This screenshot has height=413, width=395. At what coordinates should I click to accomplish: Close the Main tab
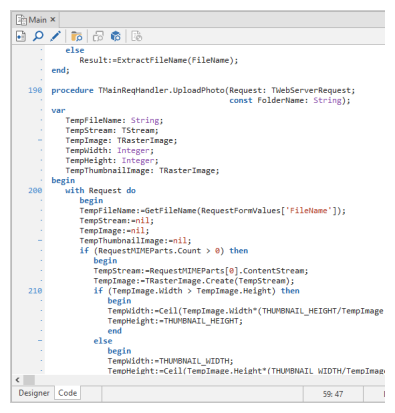(x=53, y=20)
